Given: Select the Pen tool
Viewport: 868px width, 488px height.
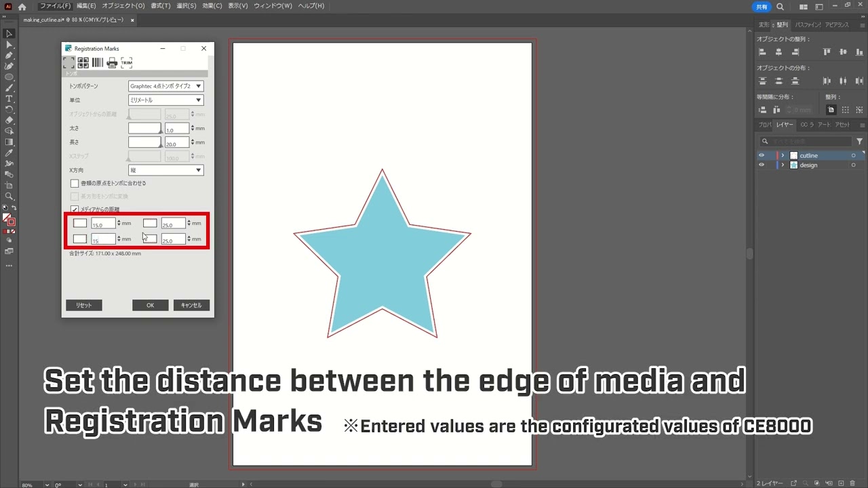Looking at the screenshot, I should coord(9,56).
